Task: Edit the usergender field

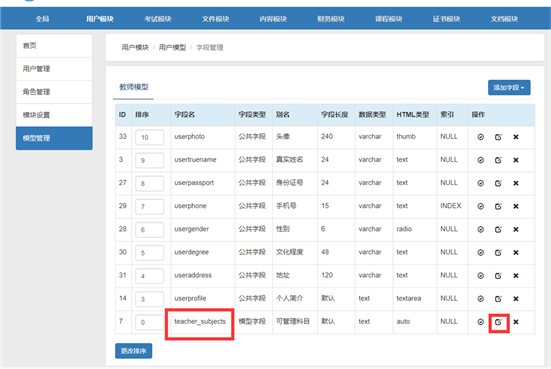Action: [x=498, y=229]
